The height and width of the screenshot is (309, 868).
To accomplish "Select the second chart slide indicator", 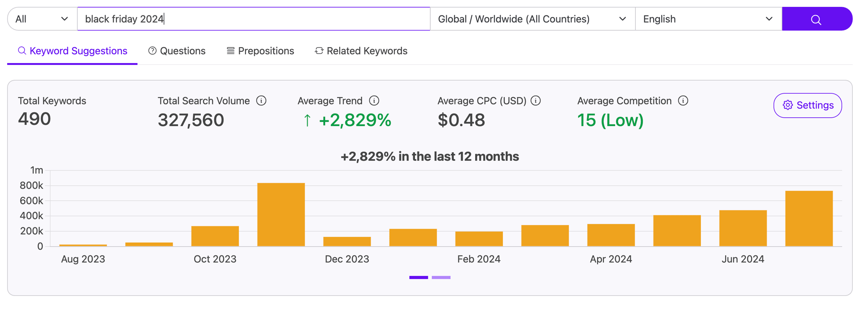I will [x=441, y=277].
